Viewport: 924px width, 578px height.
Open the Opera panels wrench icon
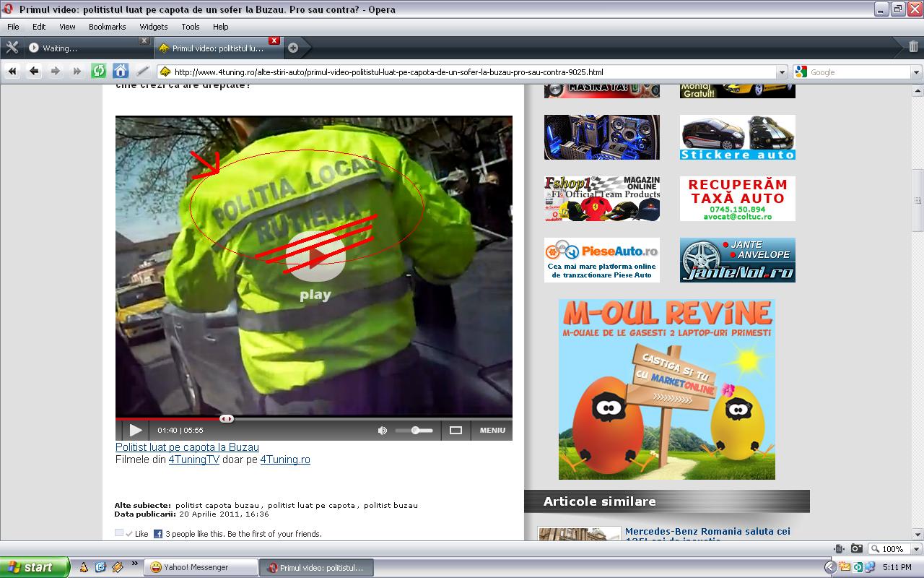pos(12,48)
